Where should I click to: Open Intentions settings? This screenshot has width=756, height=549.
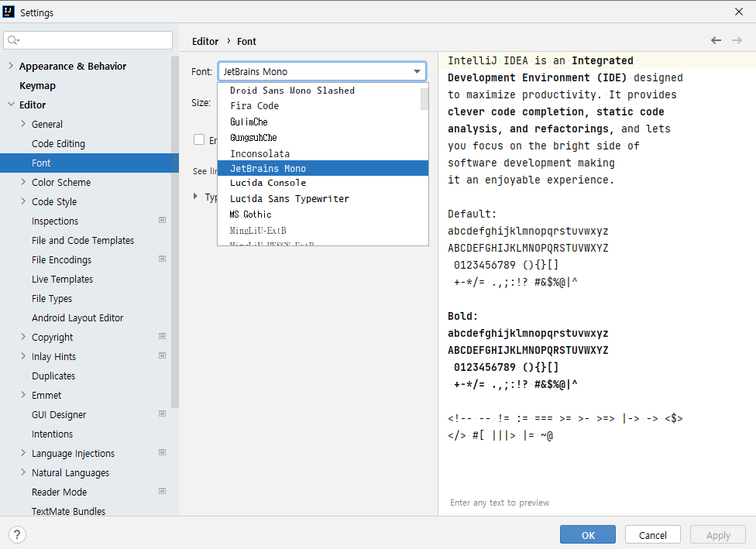pyautogui.click(x=52, y=434)
